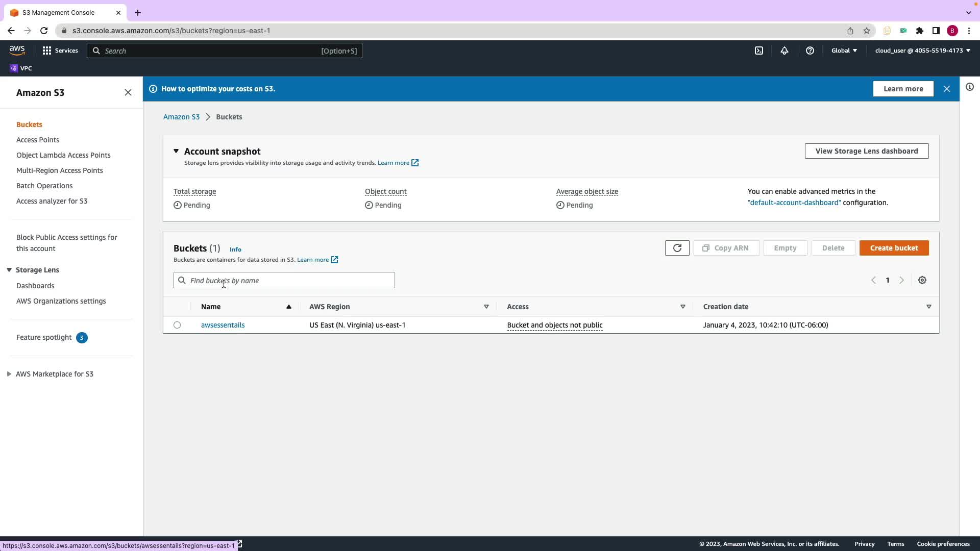This screenshot has width=980, height=551.
Task: Open AWS CloudShell icon in header
Action: [759, 51]
